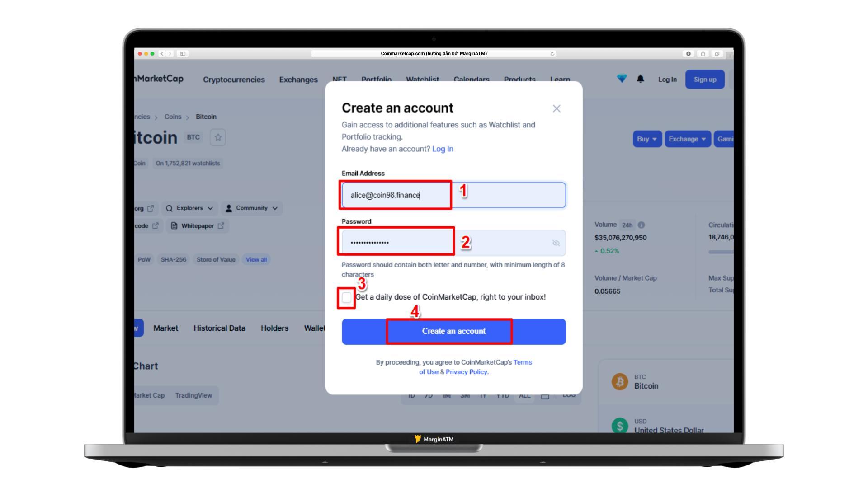Click the Watchlist navigation tab
The height and width of the screenshot is (488, 868).
coord(422,79)
